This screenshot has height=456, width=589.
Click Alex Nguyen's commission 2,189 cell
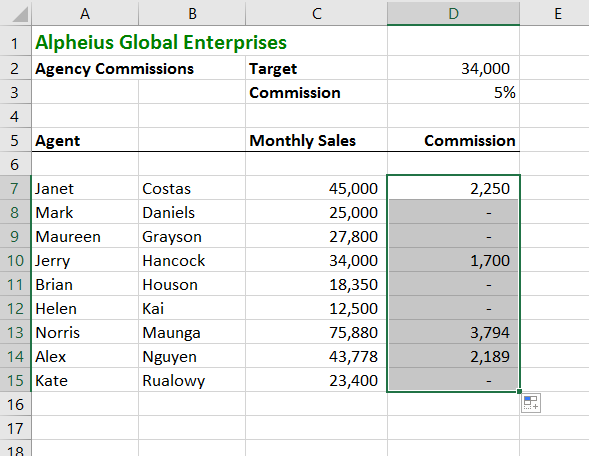click(x=453, y=356)
